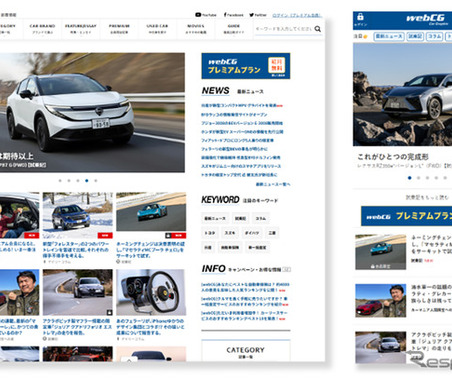Screen dimensions: 452x380
Task: Click the desktop webCG プレミアムプラン banner
Action: pyautogui.click(x=246, y=66)
